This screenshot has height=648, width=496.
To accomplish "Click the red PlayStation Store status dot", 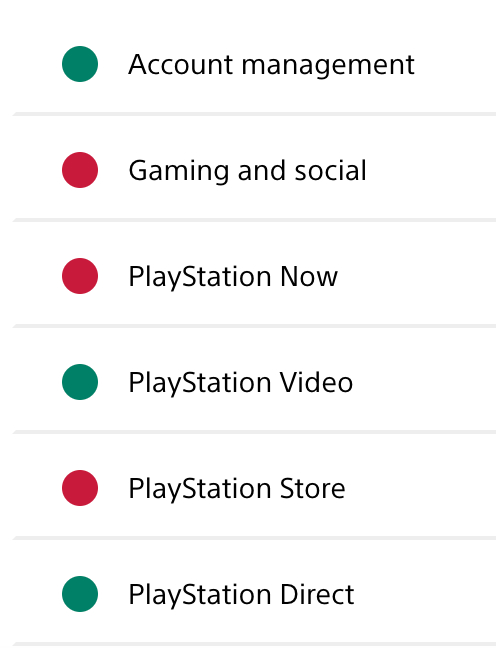I will 80,488.
